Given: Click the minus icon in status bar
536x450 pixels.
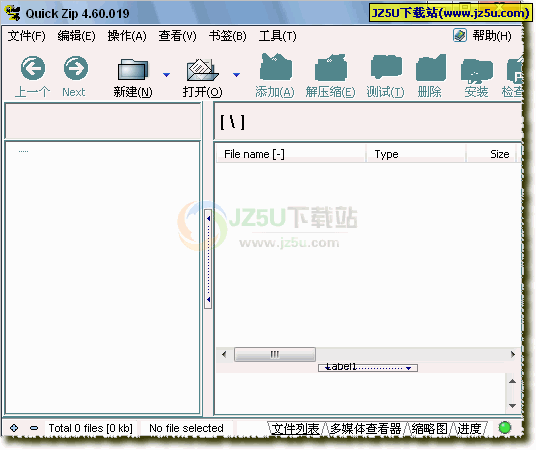Looking at the screenshot, I should click(x=34, y=428).
